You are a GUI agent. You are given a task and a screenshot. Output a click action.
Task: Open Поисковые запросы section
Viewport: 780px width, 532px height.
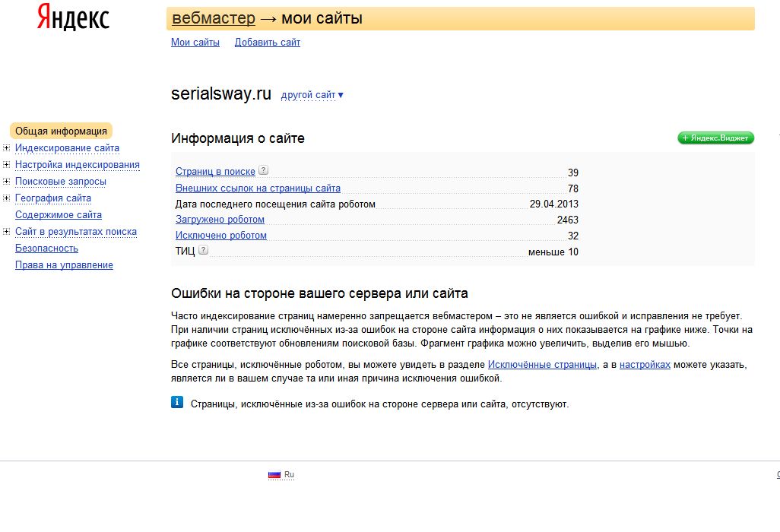(61, 182)
